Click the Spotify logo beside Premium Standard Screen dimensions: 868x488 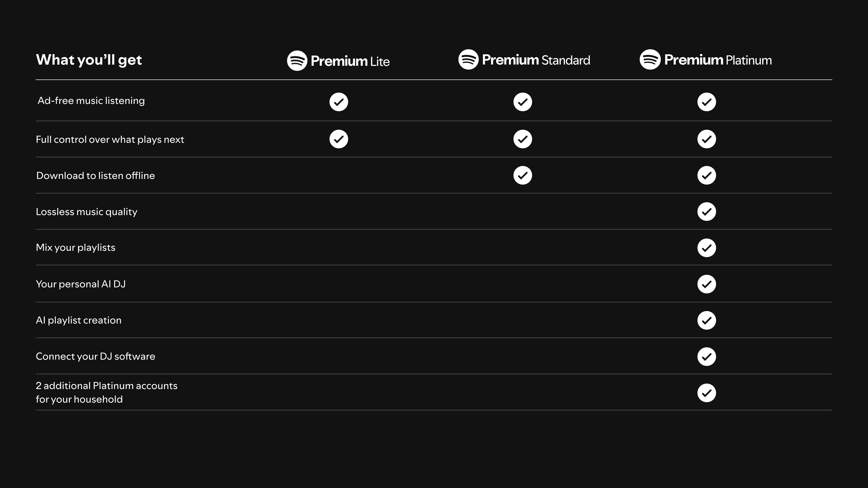(468, 60)
